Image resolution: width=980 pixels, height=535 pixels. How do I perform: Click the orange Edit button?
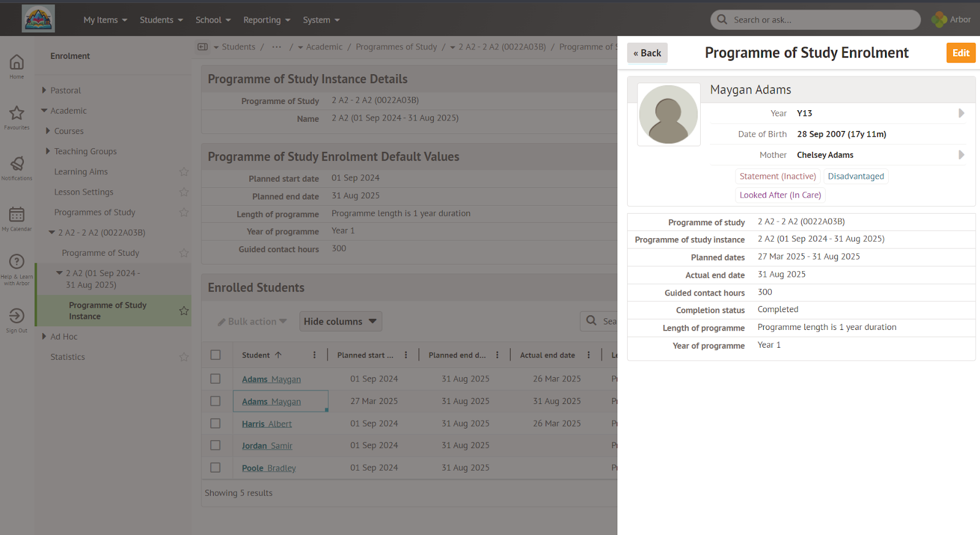[960, 53]
